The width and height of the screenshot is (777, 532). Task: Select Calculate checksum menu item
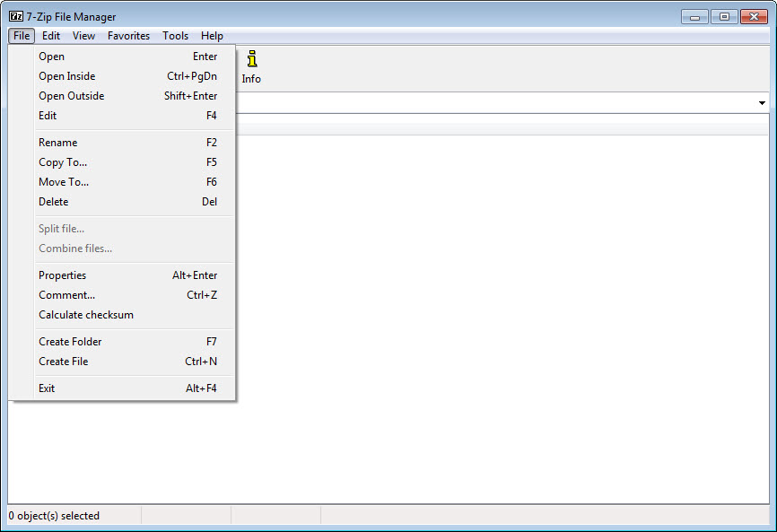(127, 315)
